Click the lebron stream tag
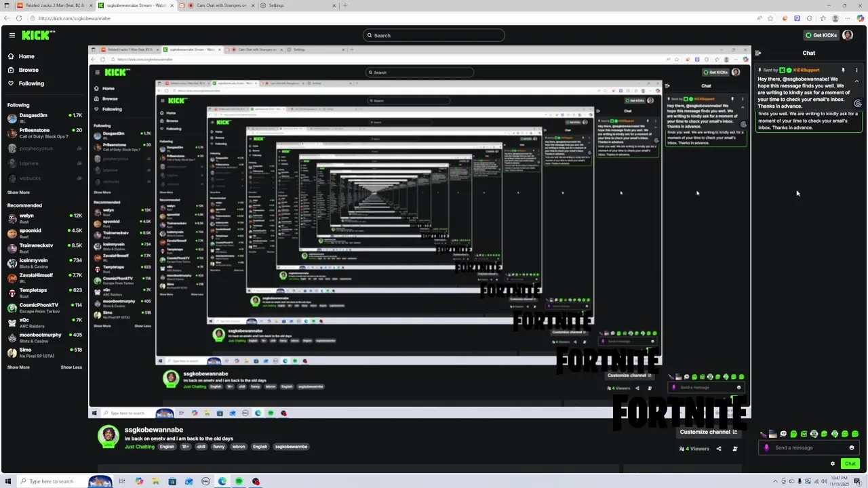This screenshot has height=488, width=868. (x=239, y=447)
